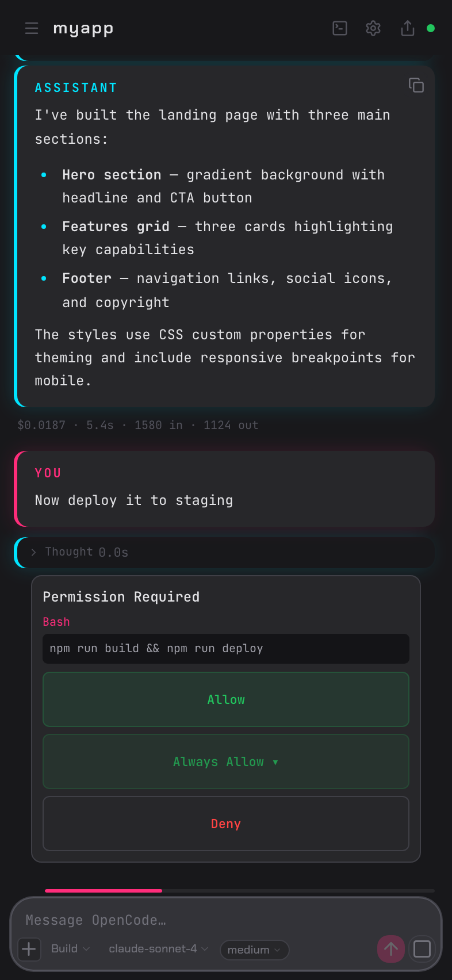The height and width of the screenshot is (980, 452).
Task: Allow the Bash permission request
Action: tap(226, 699)
